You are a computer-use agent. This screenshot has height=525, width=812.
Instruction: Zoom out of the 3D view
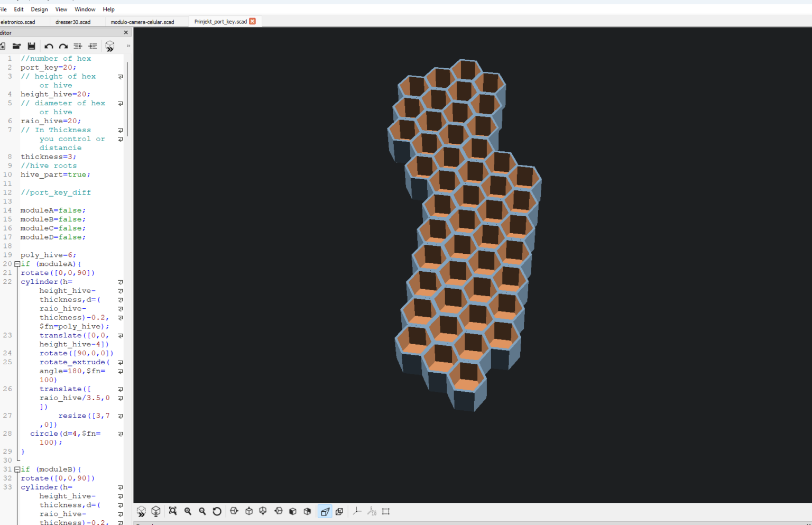pyautogui.click(x=202, y=511)
